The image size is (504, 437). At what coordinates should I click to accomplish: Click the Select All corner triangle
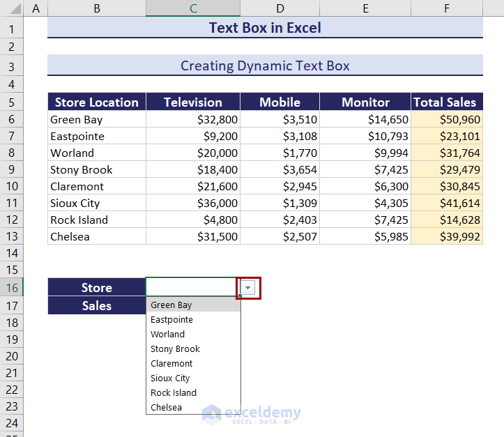pos(12,8)
